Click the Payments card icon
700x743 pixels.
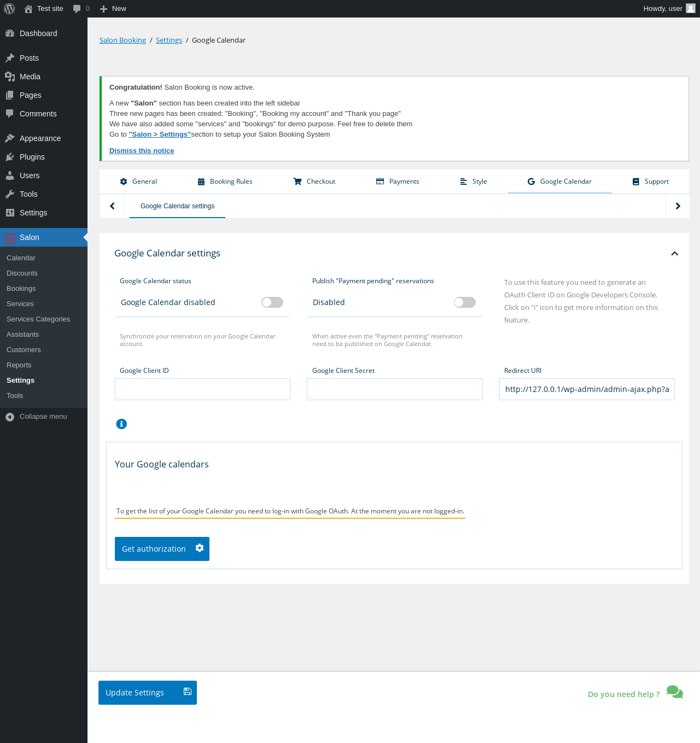[x=380, y=182]
